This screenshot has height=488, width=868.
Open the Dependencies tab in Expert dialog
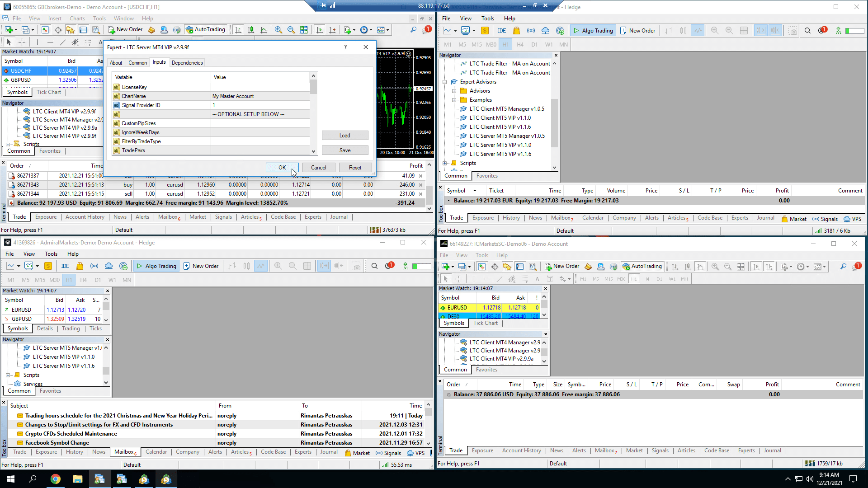(187, 63)
